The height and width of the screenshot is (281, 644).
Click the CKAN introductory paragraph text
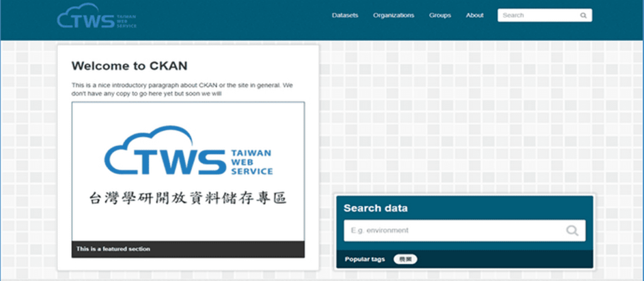pos(182,89)
